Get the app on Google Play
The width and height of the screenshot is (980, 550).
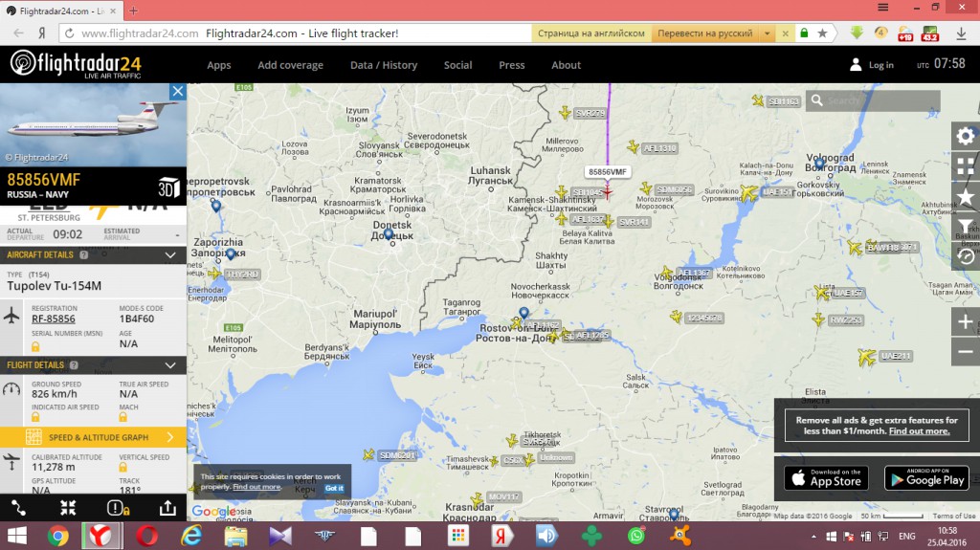click(x=926, y=478)
